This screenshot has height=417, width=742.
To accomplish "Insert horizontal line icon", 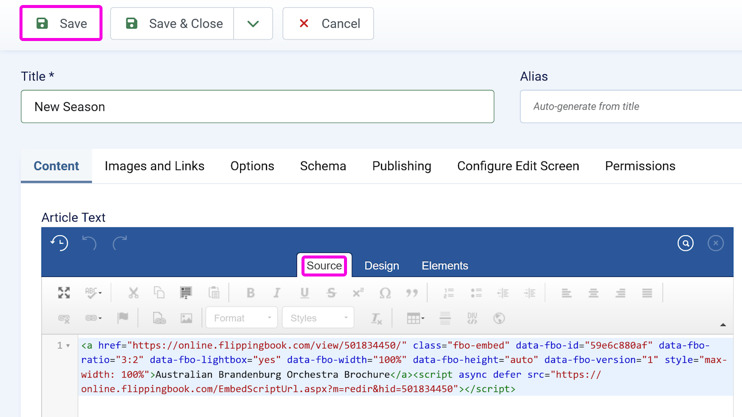I will tap(445, 318).
